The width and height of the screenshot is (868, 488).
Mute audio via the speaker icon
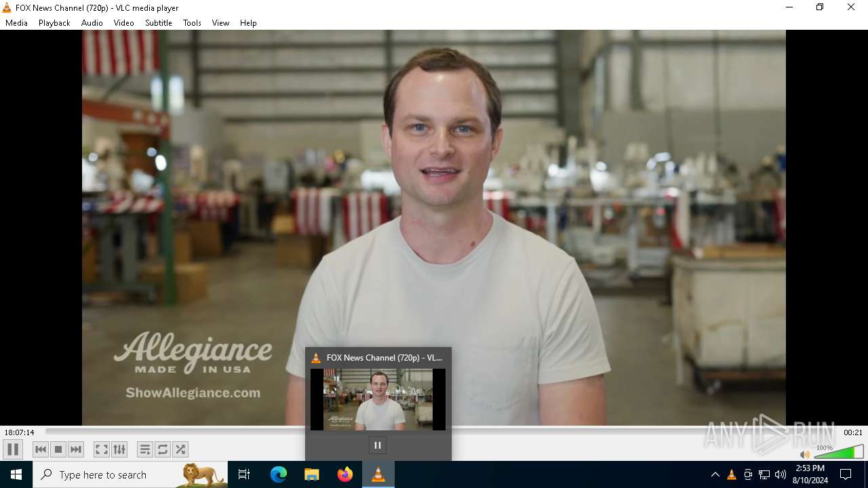(805, 454)
